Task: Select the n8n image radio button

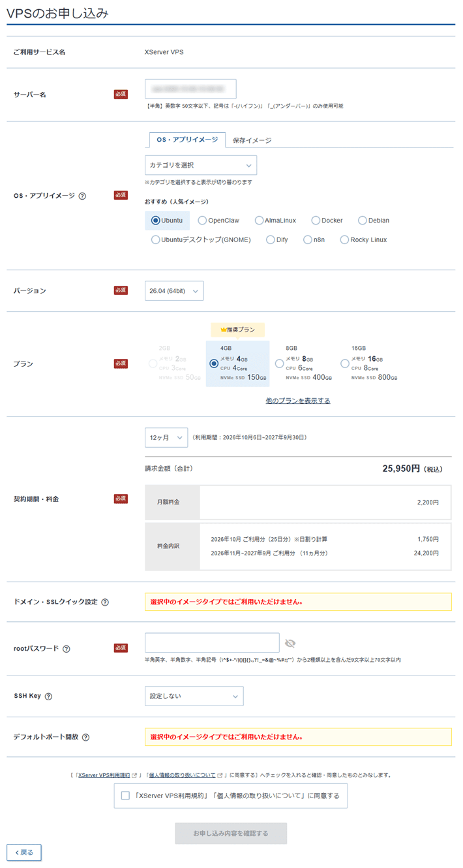Action: 308,240
